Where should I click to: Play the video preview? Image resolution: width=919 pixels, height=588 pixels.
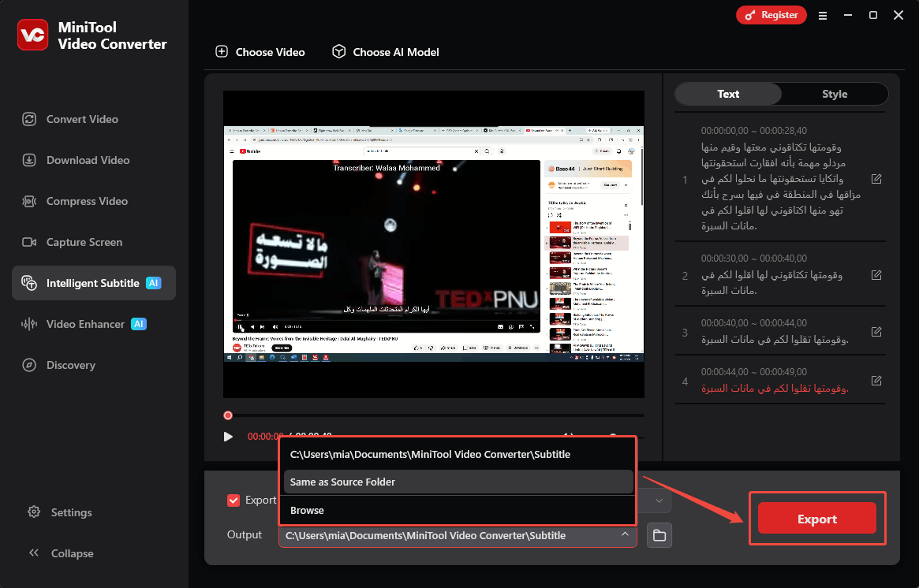(x=228, y=437)
